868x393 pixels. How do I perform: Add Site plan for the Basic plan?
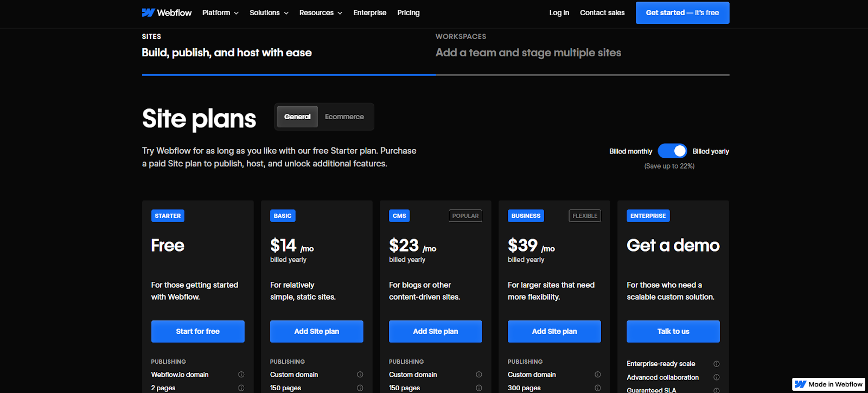coord(317,331)
